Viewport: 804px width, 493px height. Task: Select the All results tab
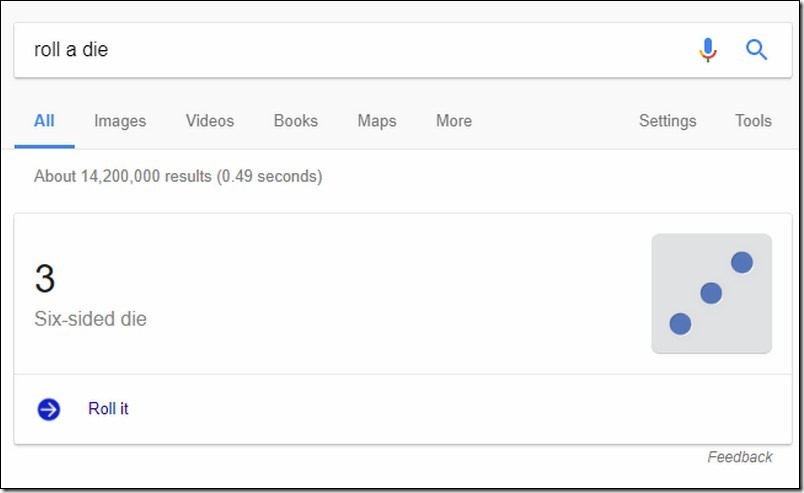pyautogui.click(x=44, y=121)
